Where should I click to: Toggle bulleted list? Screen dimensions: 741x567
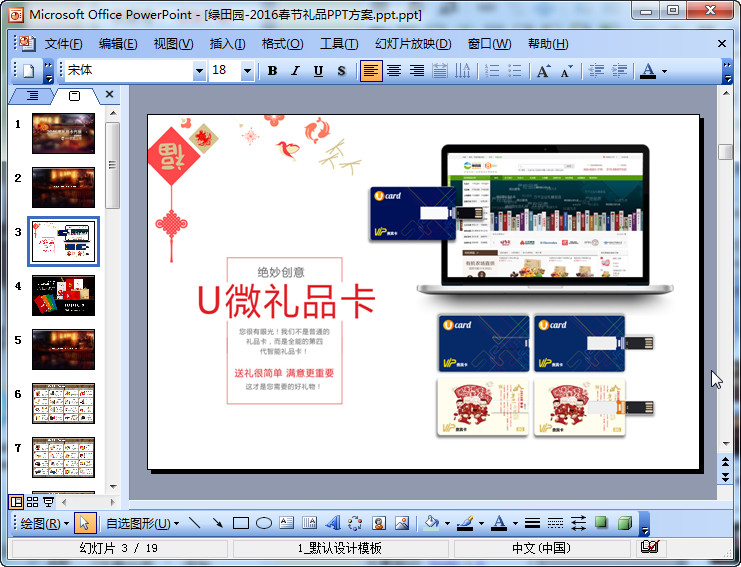tap(515, 71)
